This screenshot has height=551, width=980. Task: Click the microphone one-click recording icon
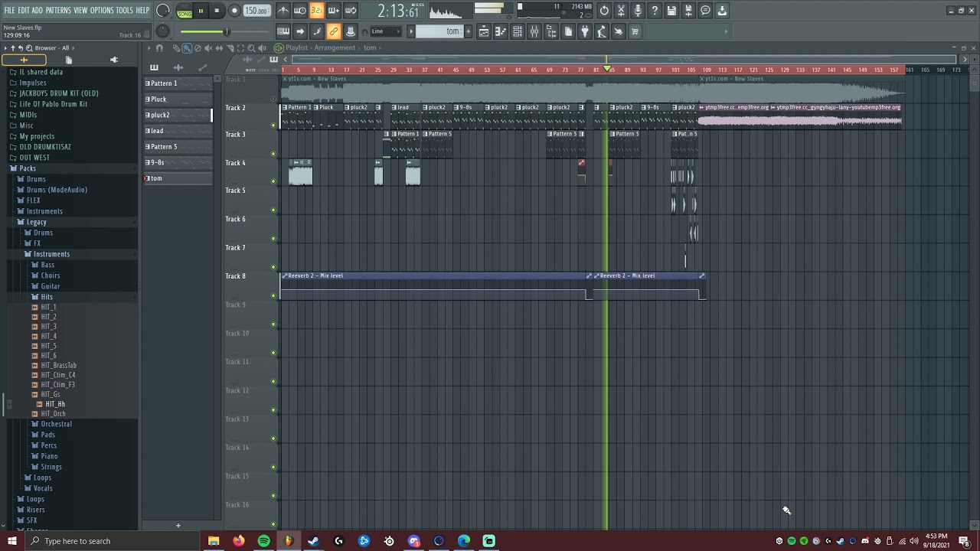coord(638,11)
